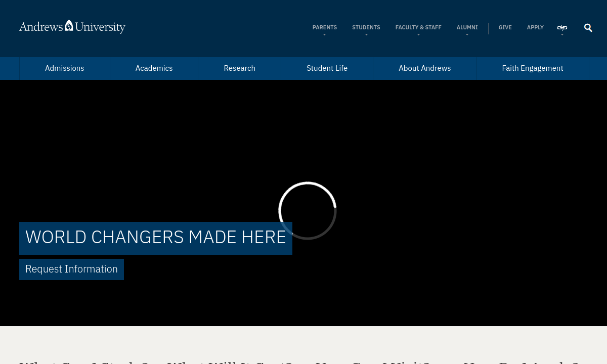
Task: Expand the Students dropdown menu
Action: [366, 28]
